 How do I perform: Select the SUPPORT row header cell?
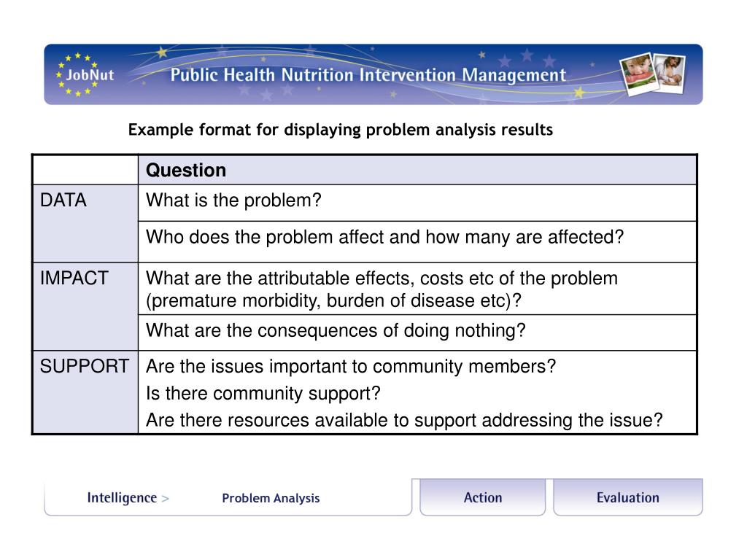(85, 392)
